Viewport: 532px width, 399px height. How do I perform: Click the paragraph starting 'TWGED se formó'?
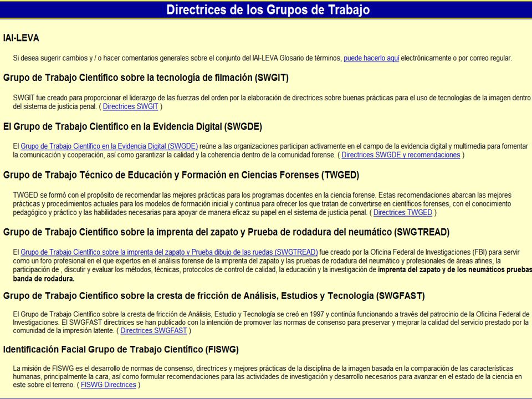pyautogui.click(x=262, y=204)
